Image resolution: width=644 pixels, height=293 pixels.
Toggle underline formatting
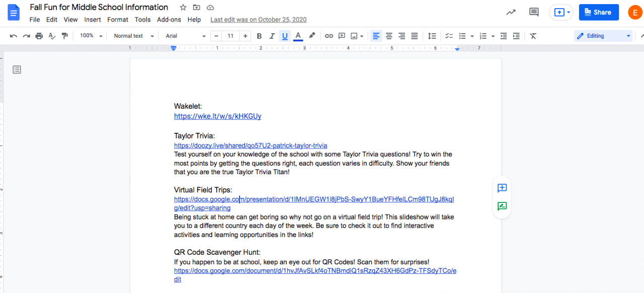pos(285,36)
